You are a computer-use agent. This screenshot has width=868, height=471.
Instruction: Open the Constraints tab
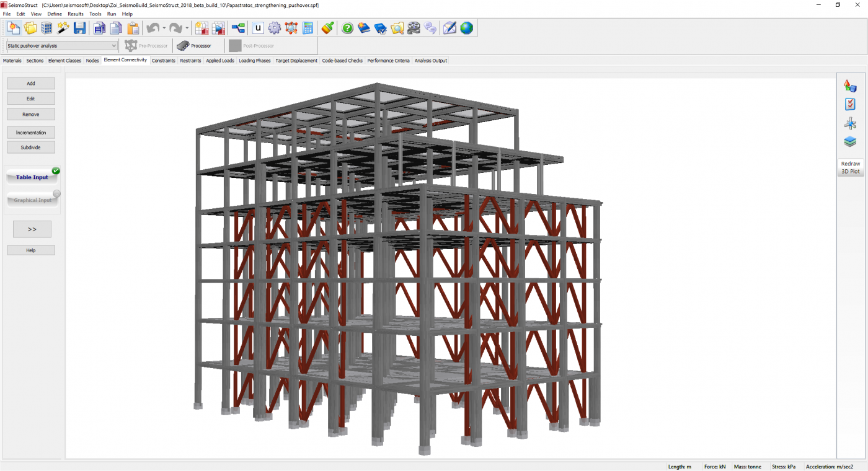coord(164,61)
